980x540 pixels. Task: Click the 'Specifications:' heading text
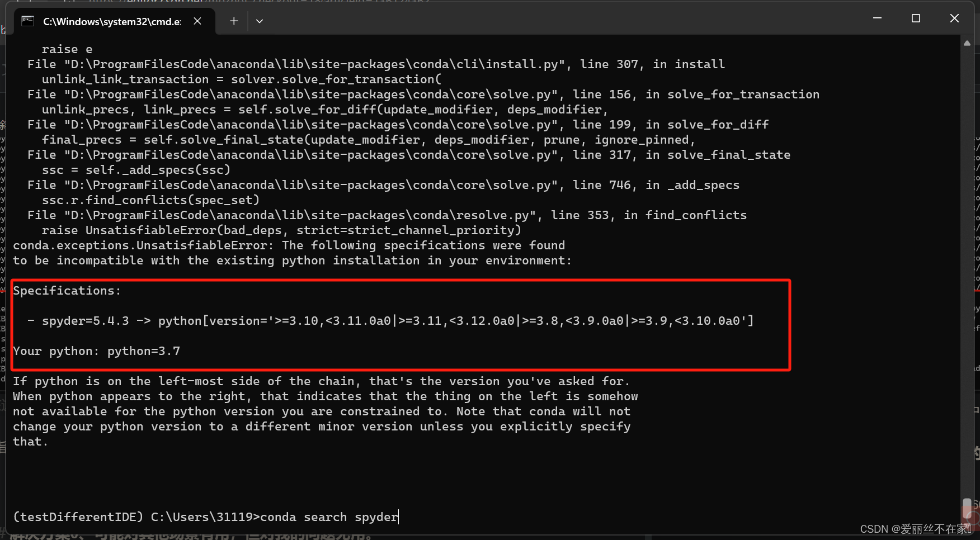[x=67, y=291]
